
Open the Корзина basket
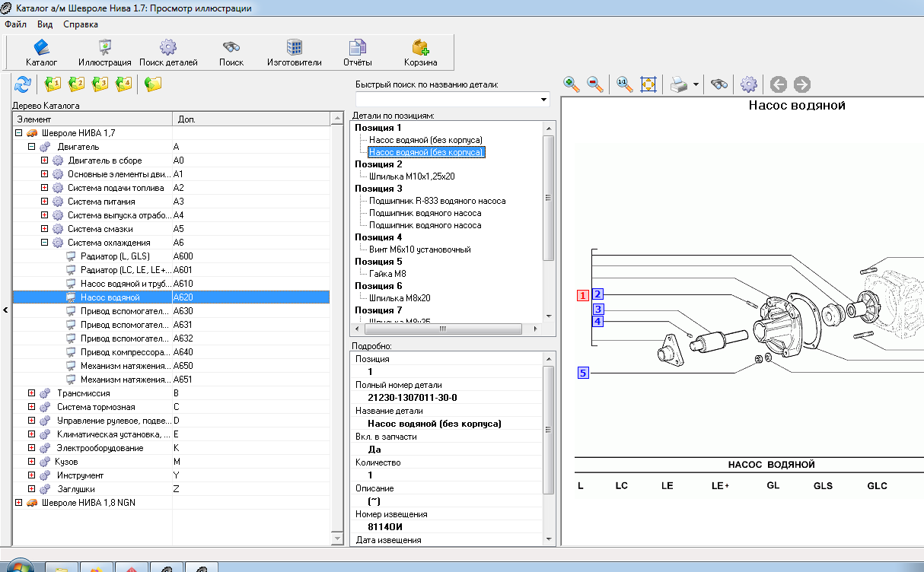[421, 52]
